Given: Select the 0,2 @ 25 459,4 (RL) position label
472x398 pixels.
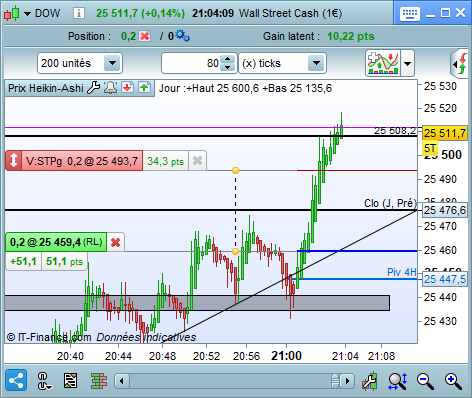Looking at the screenshot, I should pos(56,242).
